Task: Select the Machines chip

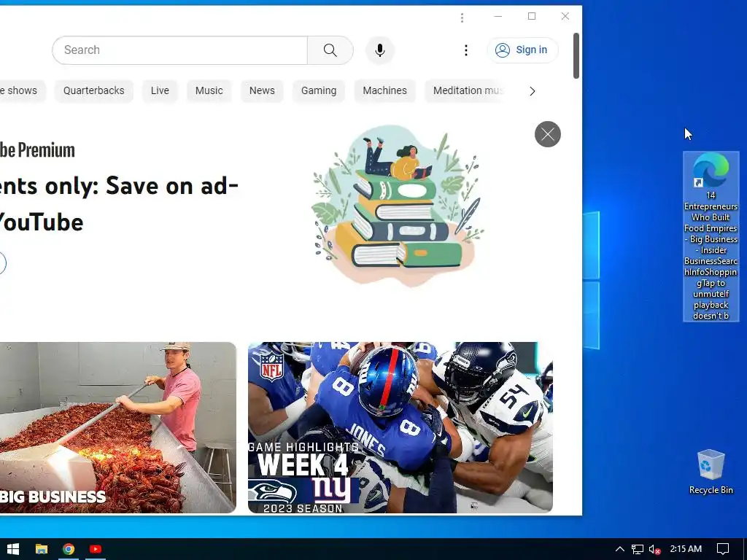Action: tap(385, 90)
